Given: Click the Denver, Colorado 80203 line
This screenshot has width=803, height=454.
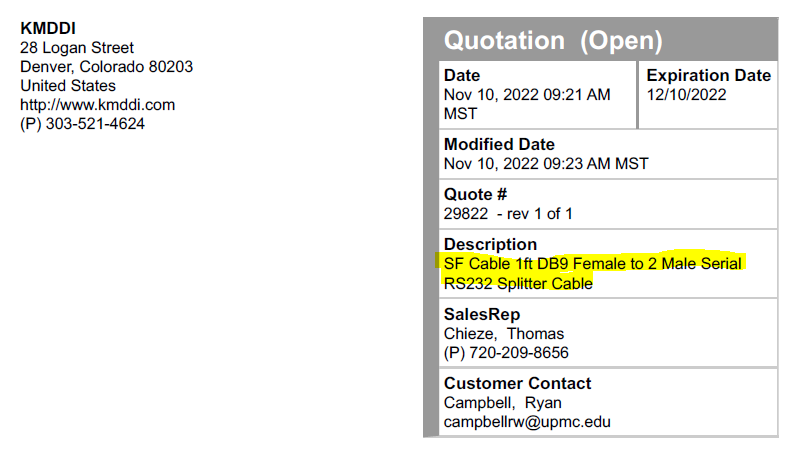Looking at the screenshot, I should pyautogui.click(x=106, y=67).
